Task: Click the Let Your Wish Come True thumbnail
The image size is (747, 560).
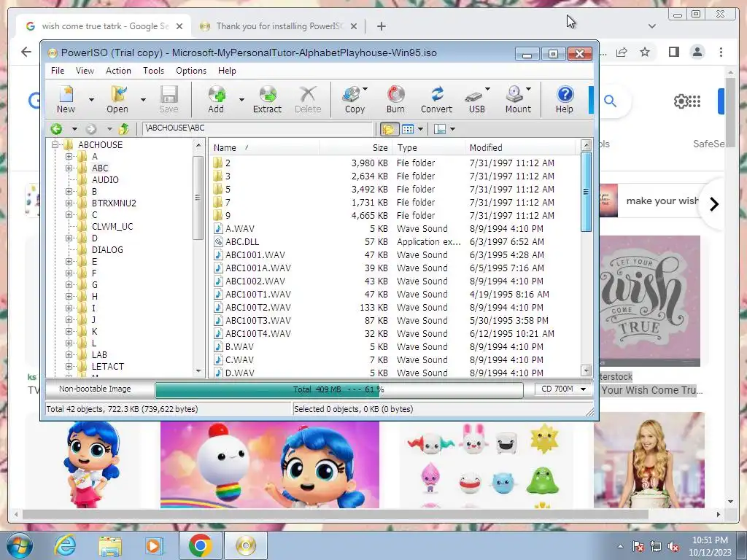Action: click(x=650, y=301)
